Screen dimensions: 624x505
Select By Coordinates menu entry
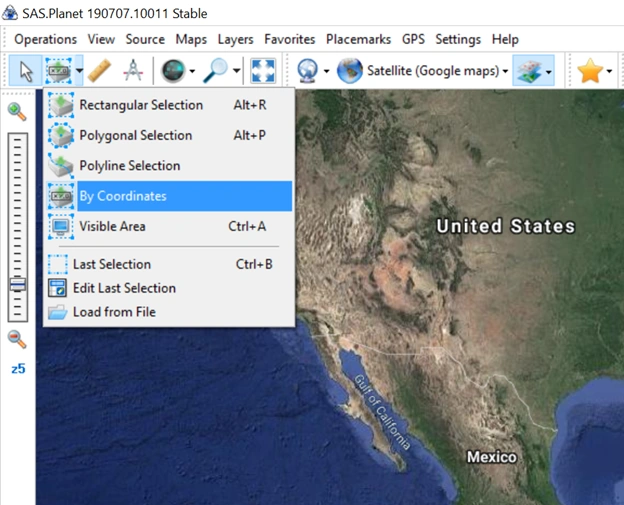pos(169,196)
